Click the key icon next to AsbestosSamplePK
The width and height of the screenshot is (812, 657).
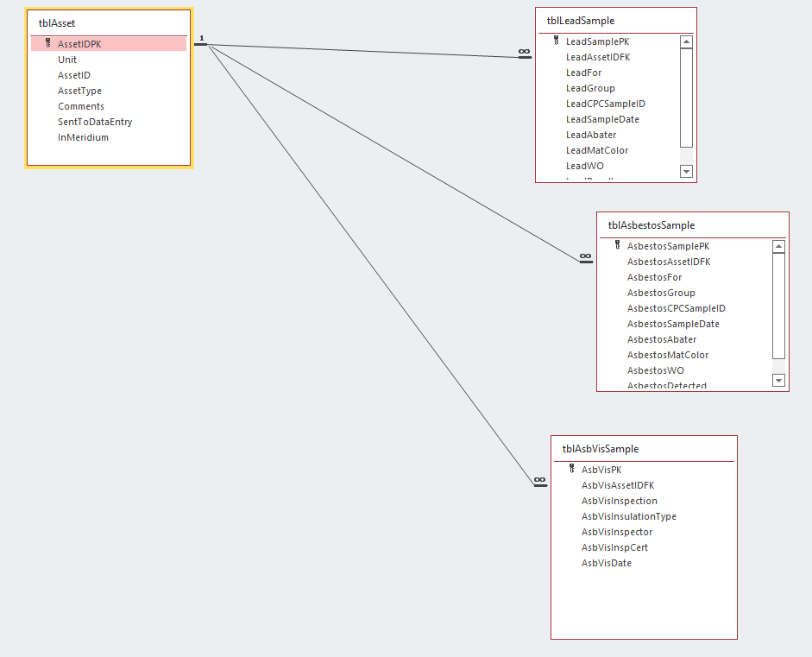617,245
